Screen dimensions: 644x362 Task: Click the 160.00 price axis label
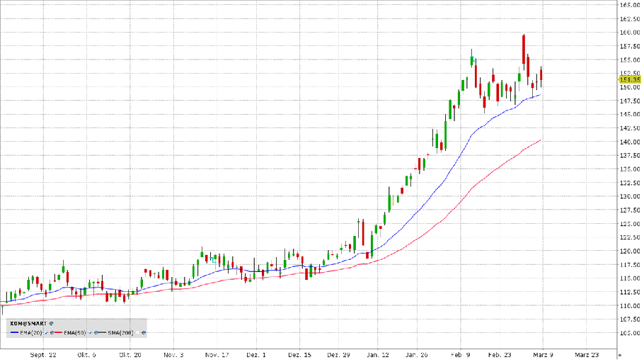[x=630, y=32]
